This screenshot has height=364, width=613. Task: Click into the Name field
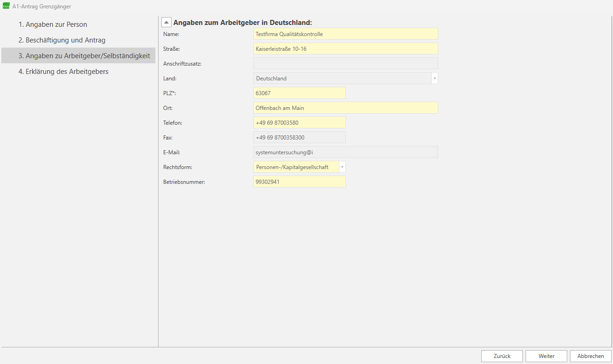pos(345,34)
